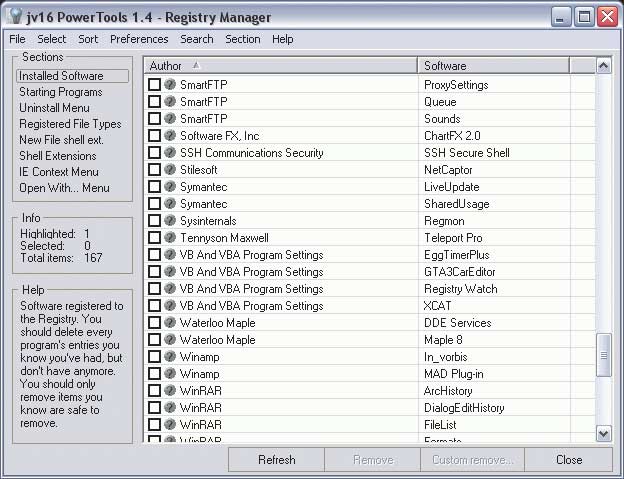Screen dimensions: 624x479
Task: Click the Remove button
Action: coord(373,460)
